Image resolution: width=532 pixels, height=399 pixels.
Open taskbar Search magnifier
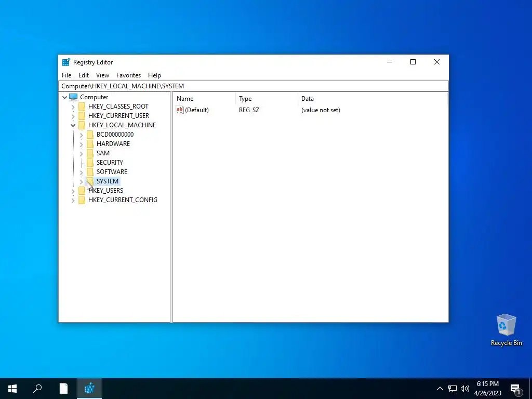[37, 389]
